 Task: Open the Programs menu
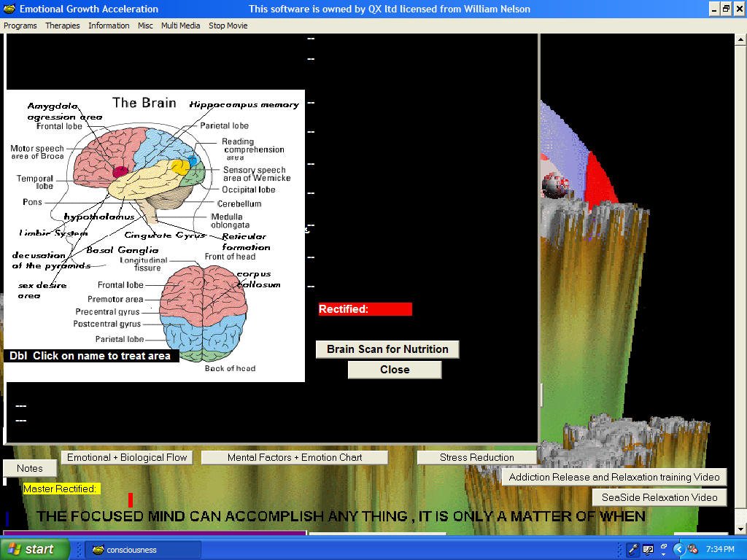coord(20,26)
